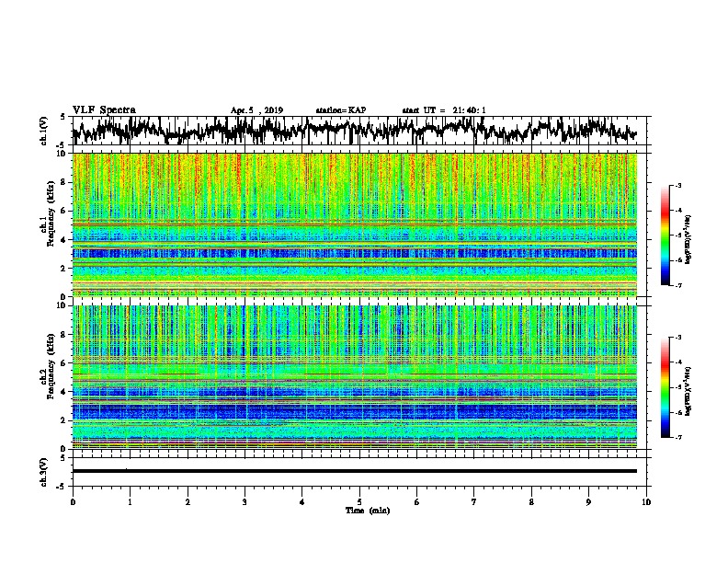Click the '4' kHz tick on ch.2 axis

pos(64,392)
